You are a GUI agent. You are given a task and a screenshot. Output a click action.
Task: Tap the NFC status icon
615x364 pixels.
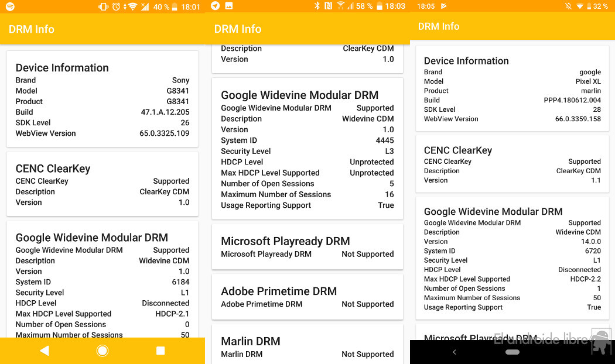[x=328, y=6]
